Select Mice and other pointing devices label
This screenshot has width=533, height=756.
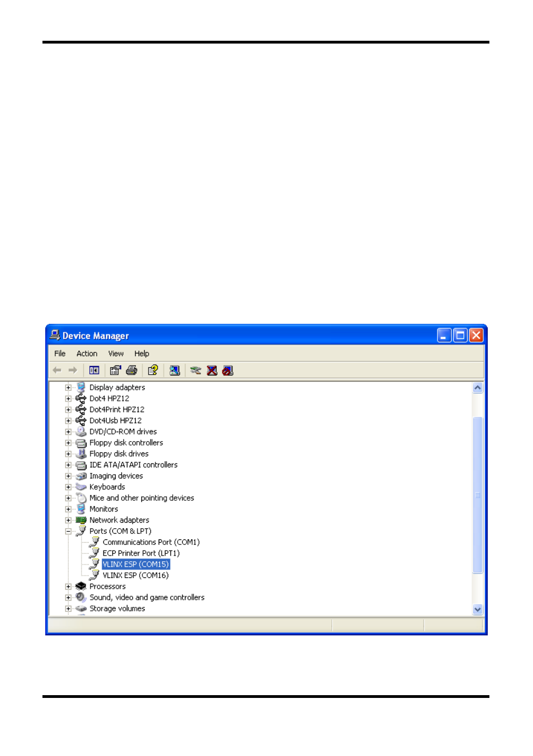(142, 498)
